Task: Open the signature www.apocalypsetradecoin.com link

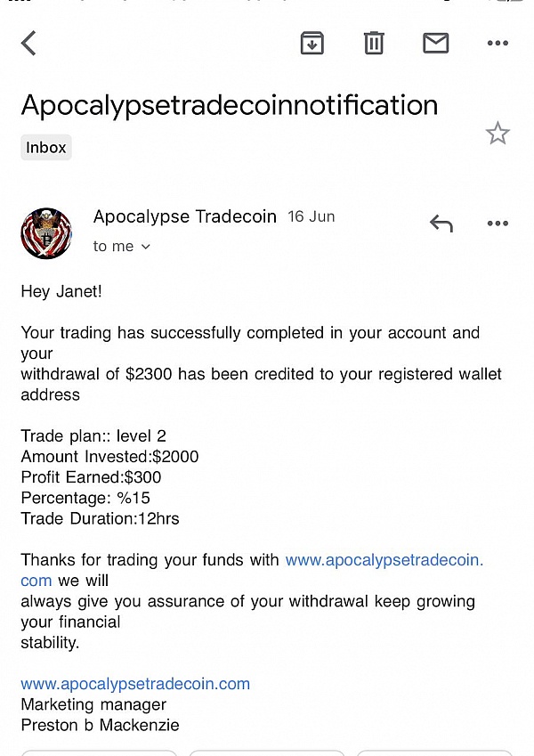Action: tap(135, 684)
